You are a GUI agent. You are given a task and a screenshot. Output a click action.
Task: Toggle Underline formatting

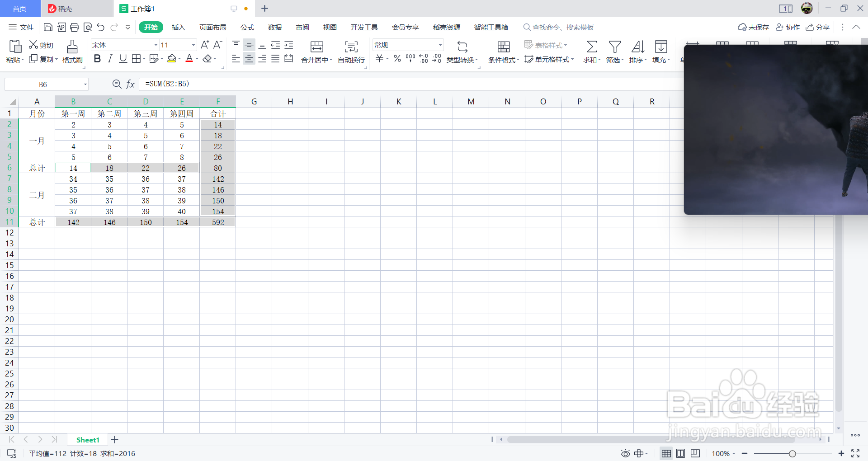[123, 59]
